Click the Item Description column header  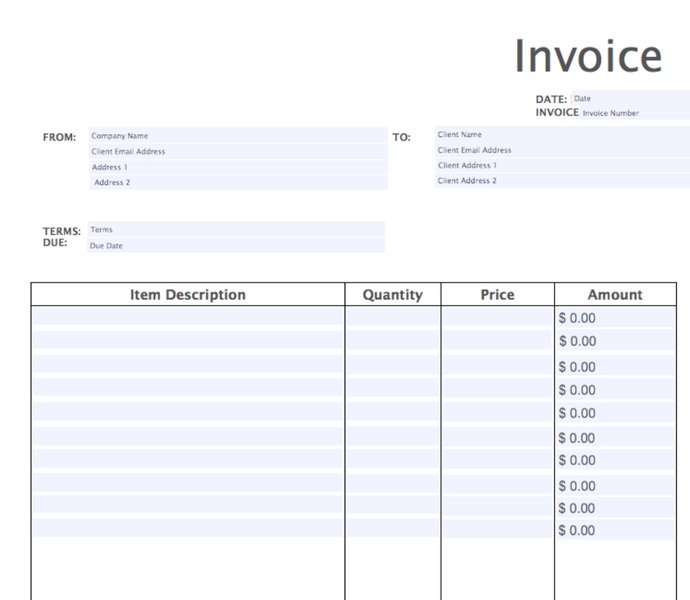pos(188,294)
